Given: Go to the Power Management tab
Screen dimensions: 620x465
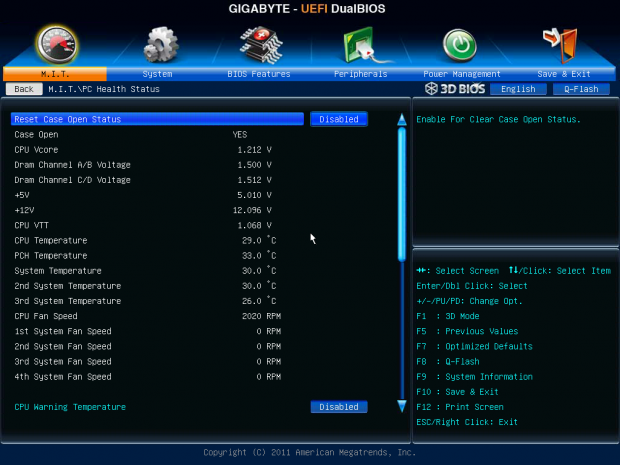Looking at the screenshot, I should click(x=462, y=74).
